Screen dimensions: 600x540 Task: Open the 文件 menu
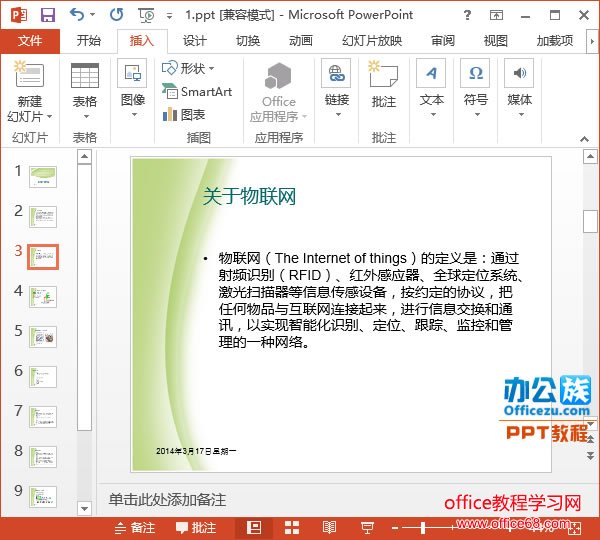[30, 41]
